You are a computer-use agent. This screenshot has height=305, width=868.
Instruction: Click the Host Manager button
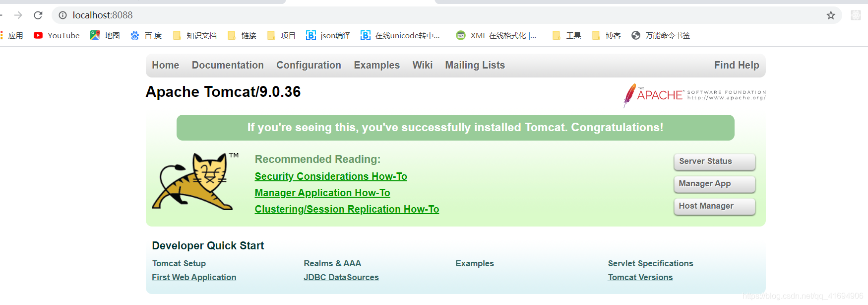coord(714,206)
